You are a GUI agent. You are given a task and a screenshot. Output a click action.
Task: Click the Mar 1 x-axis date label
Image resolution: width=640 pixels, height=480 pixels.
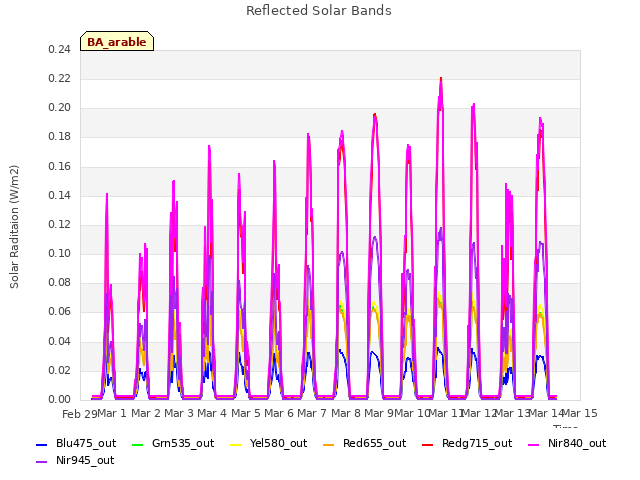point(112,413)
